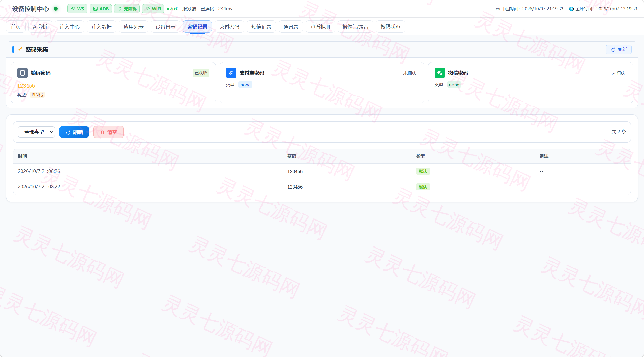The width and height of the screenshot is (644, 357).
Task: Click the WiFi status badge
Action: tap(153, 9)
